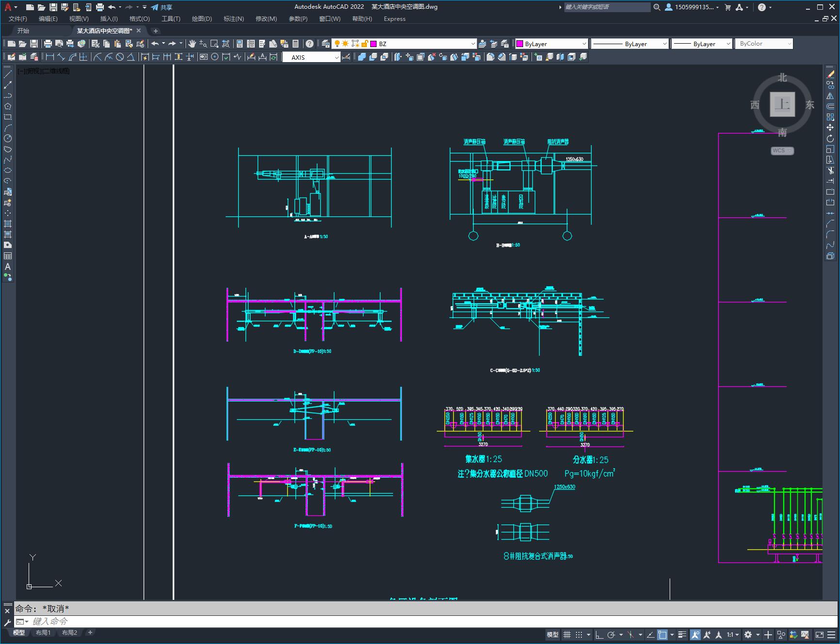Select the Move tool in modify toolbar
840x644 pixels.
pos(830,128)
